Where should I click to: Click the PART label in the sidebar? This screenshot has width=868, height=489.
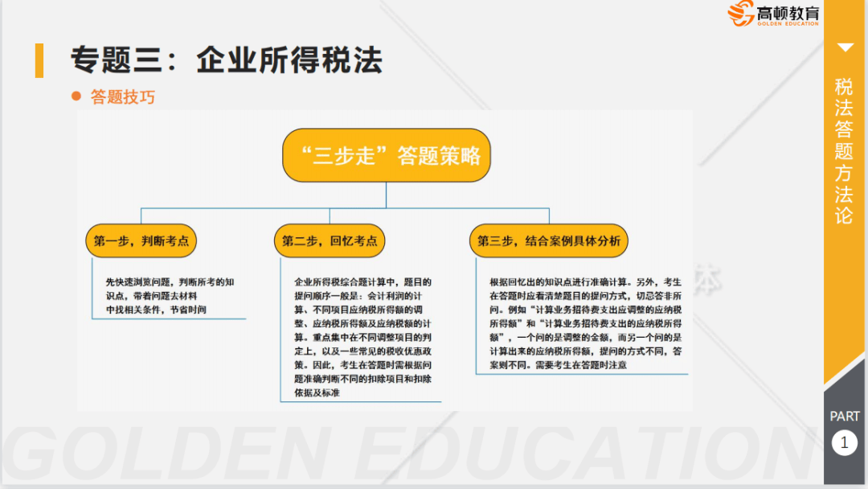pyautogui.click(x=844, y=416)
